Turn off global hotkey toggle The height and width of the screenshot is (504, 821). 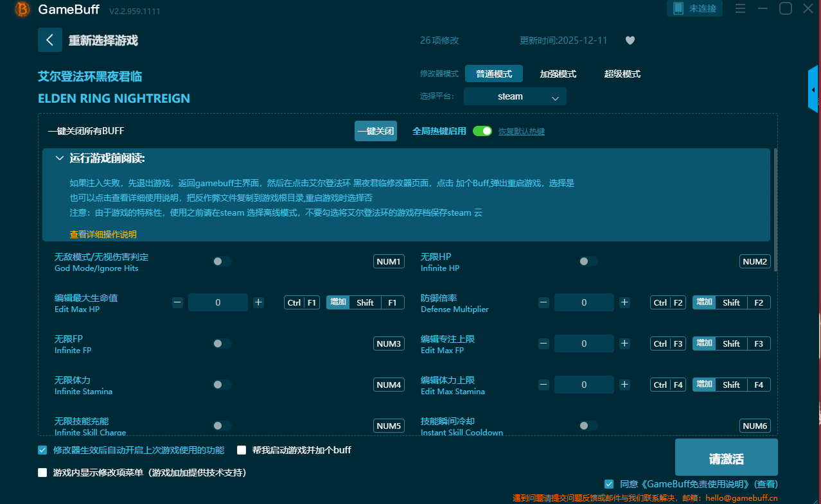pos(482,131)
